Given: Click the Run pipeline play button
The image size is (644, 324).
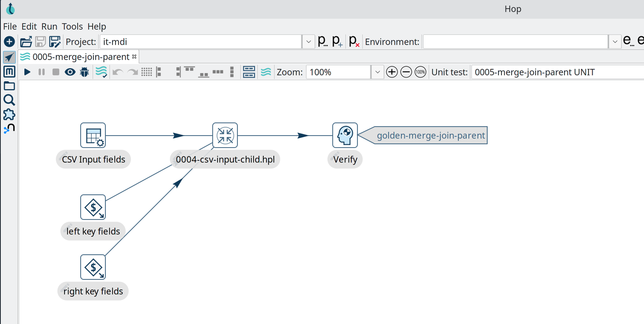Looking at the screenshot, I should coord(27,72).
